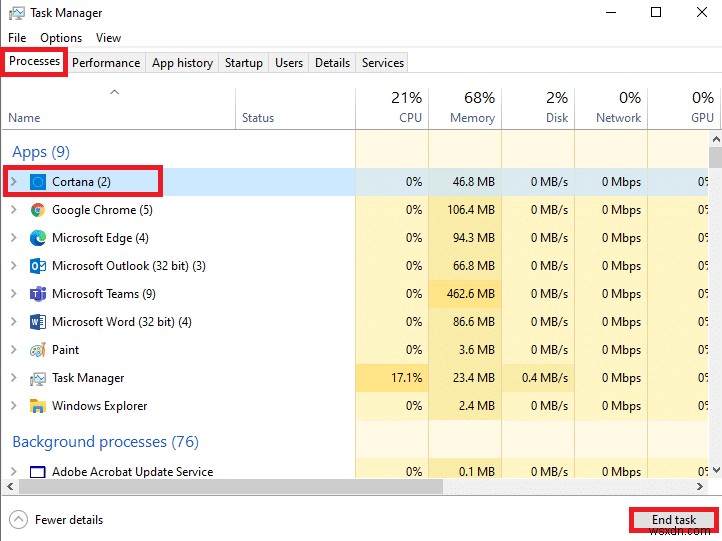Sort by GPU column header
Image resolution: width=722 pixels, height=541 pixels.
click(684, 109)
